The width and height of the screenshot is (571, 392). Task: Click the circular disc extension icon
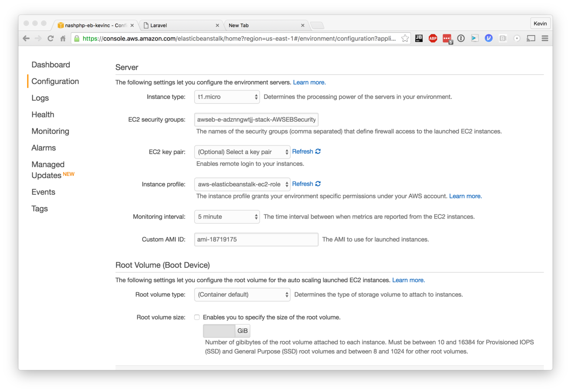pos(517,38)
